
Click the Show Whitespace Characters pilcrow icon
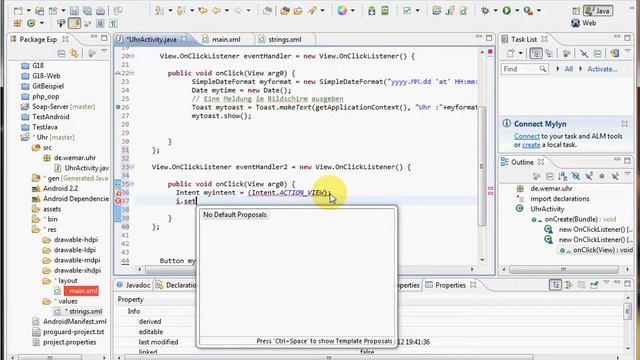[113, 23]
